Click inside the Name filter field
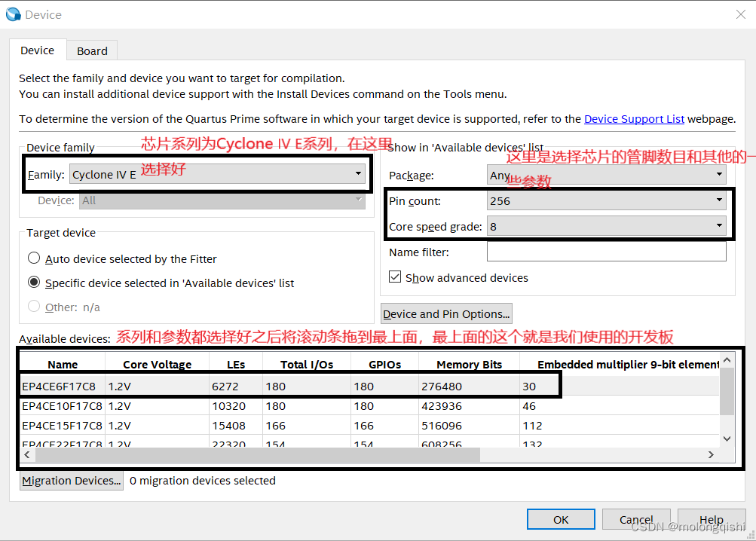This screenshot has width=756, height=541. (607, 252)
